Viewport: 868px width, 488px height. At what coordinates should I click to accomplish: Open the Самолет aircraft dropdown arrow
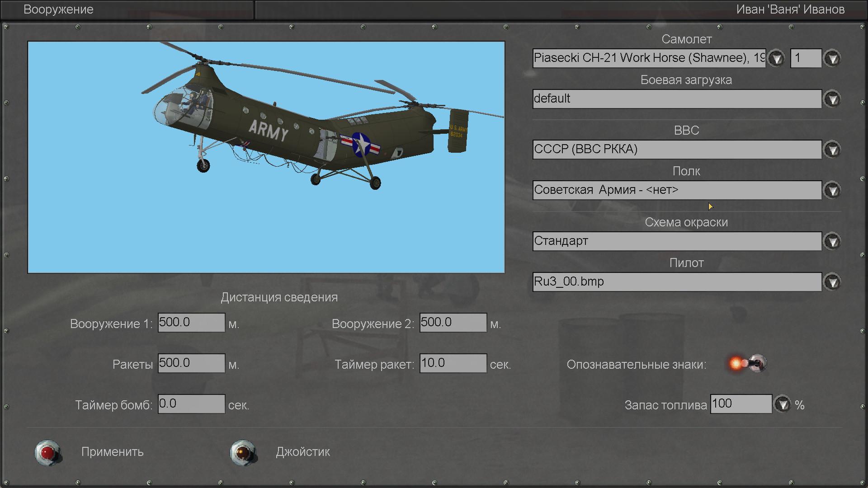tap(776, 58)
